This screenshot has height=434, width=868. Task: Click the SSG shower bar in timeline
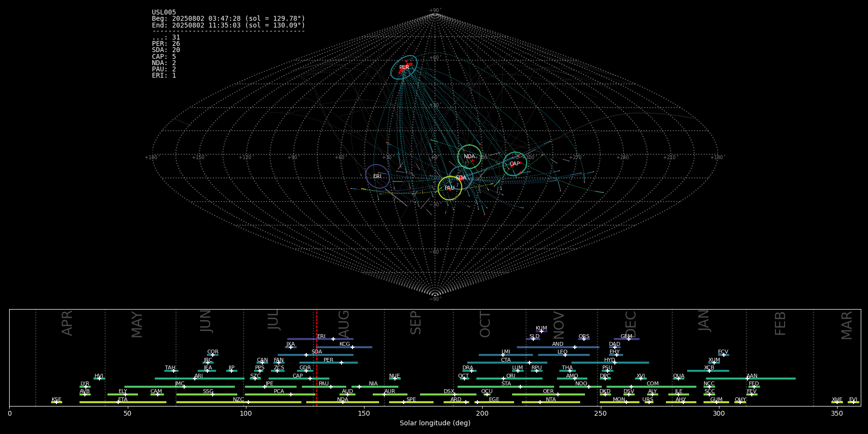point(207,394)
